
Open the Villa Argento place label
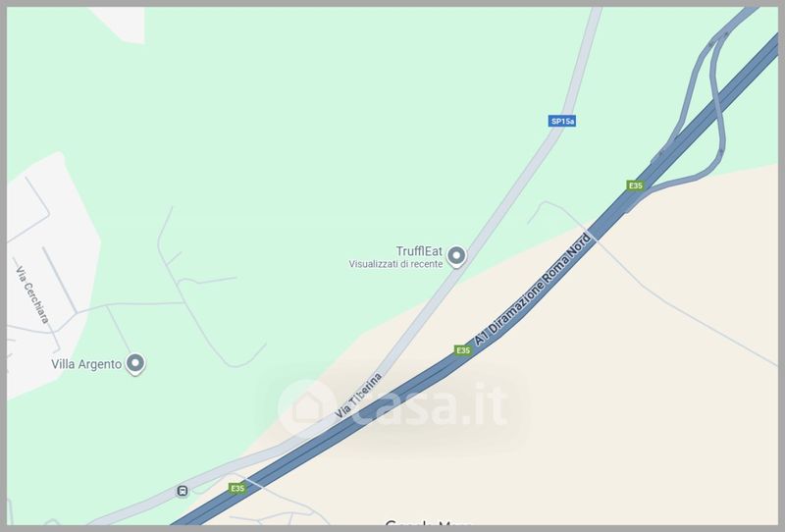coord(86,364)
